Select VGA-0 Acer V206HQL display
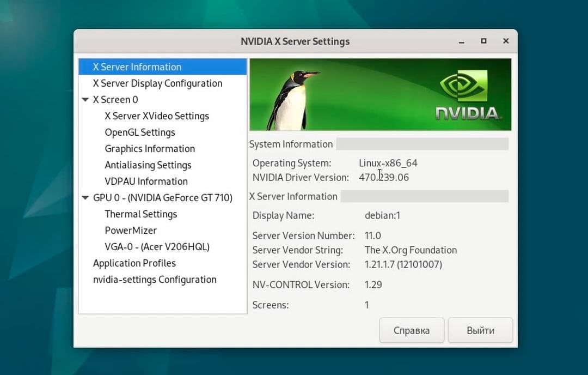The height and width of the screenshot is (375, 588). point(157,247)
